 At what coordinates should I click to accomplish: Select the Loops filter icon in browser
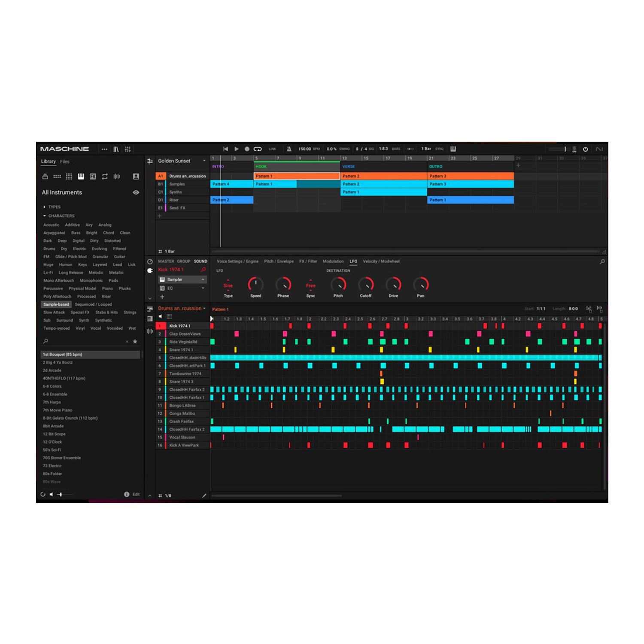pyautogui.click(x=105, y=176)
